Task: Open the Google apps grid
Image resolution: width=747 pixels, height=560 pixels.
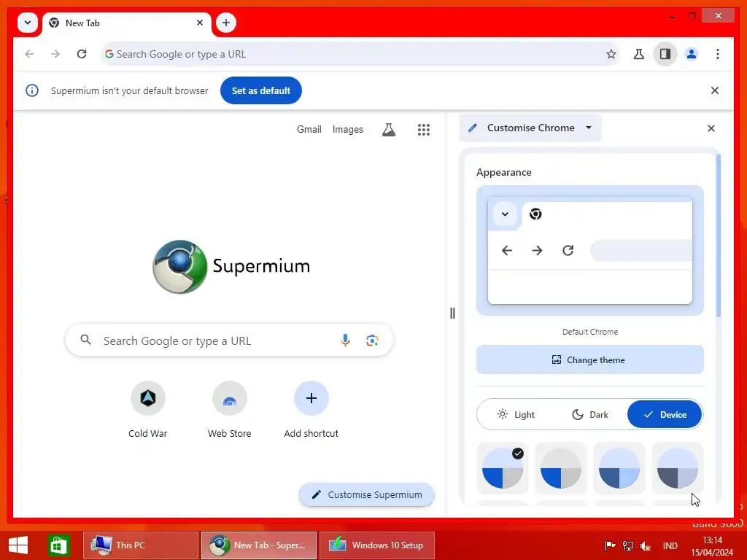Action: 424,130
